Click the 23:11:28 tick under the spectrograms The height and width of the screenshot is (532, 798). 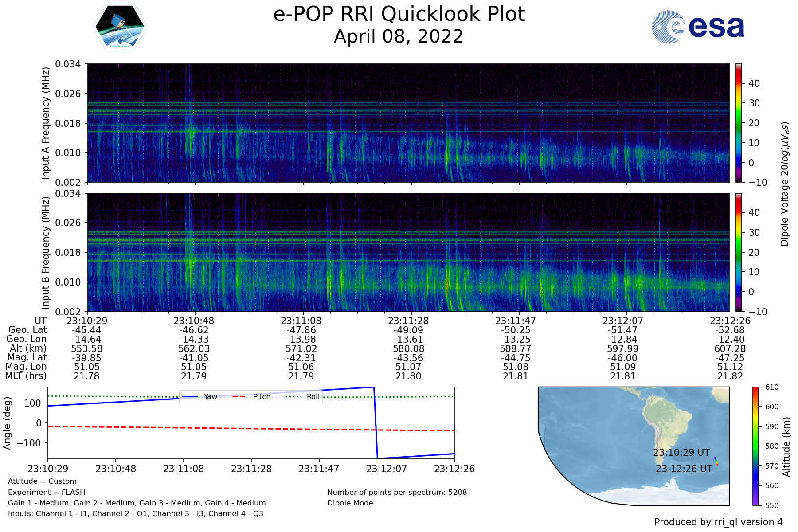[x=408, y=321]
